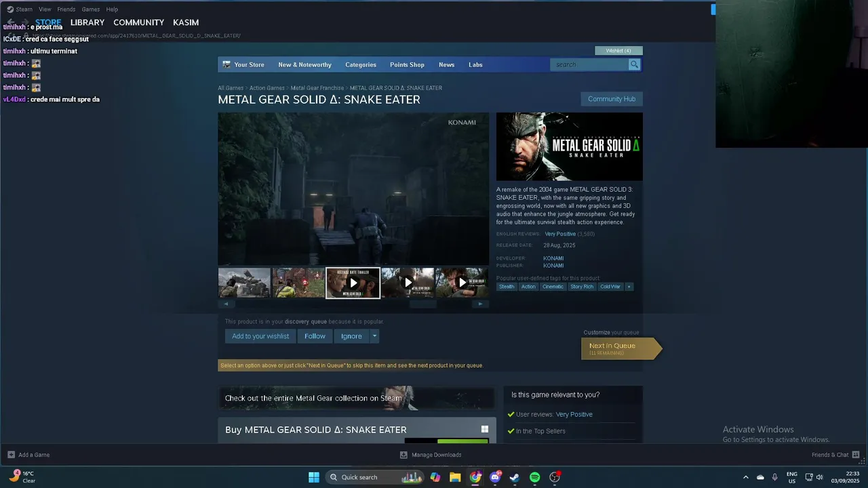Viewport: 868px width, 488px height.
Task: Open the Points Shop tab
Action: [407, 64]
